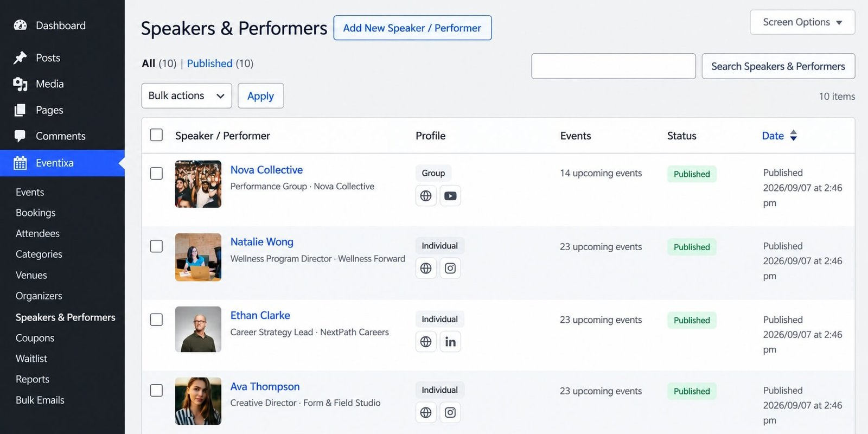Click the speaker search input field
Viewport: 868px width, 434px height.
pyautogui.click(x=614, y=66)
